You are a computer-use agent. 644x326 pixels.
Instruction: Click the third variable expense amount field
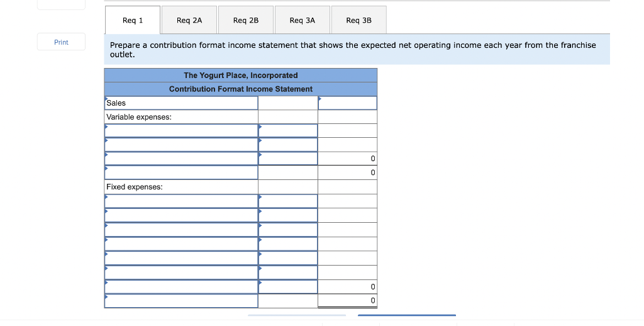(288, 159)
